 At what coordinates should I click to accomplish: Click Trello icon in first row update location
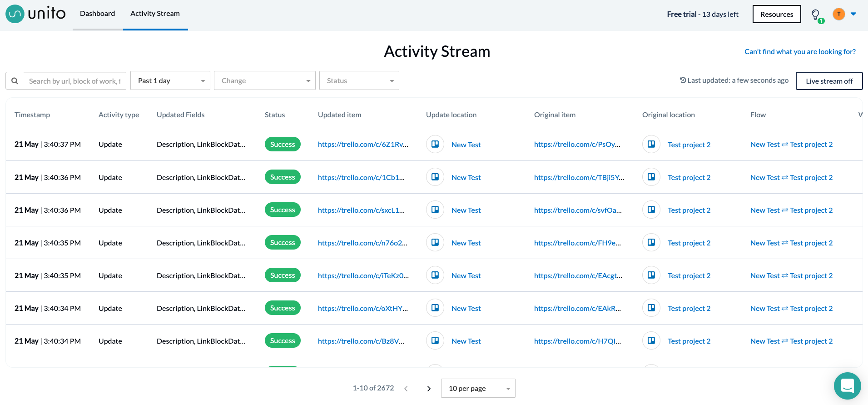click(x=435, y=144)
